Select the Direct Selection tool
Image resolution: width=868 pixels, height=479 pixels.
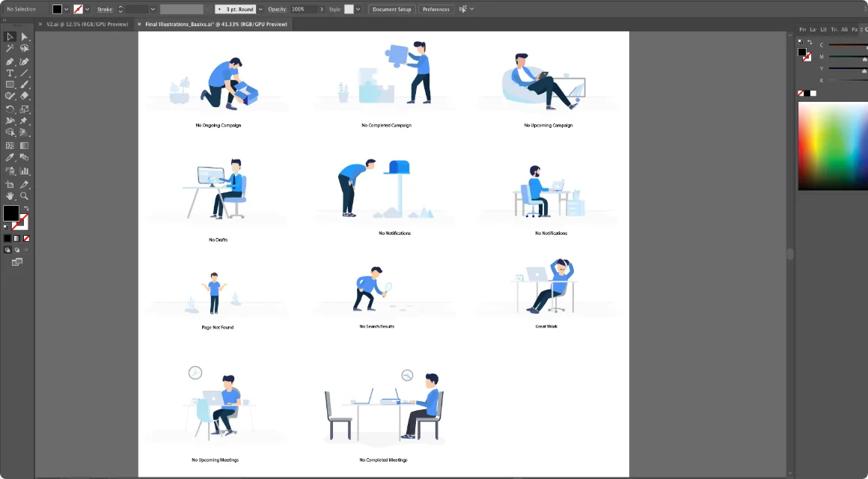25,37
